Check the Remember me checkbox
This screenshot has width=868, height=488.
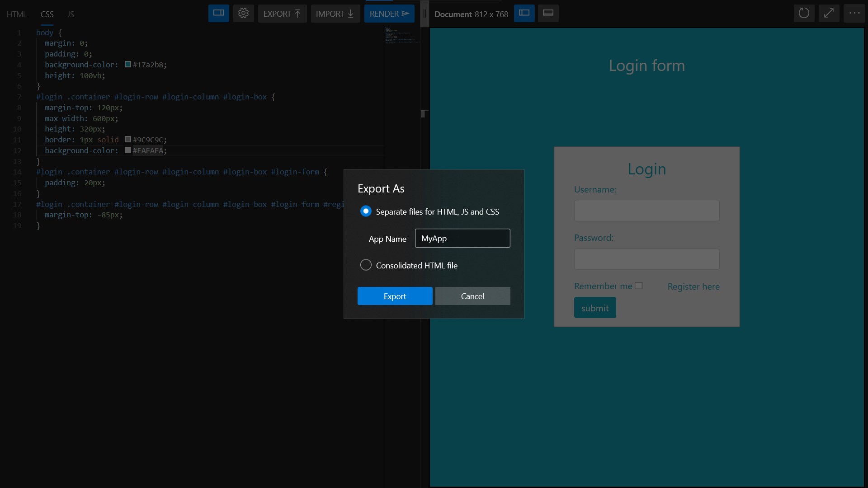(638, 286)
